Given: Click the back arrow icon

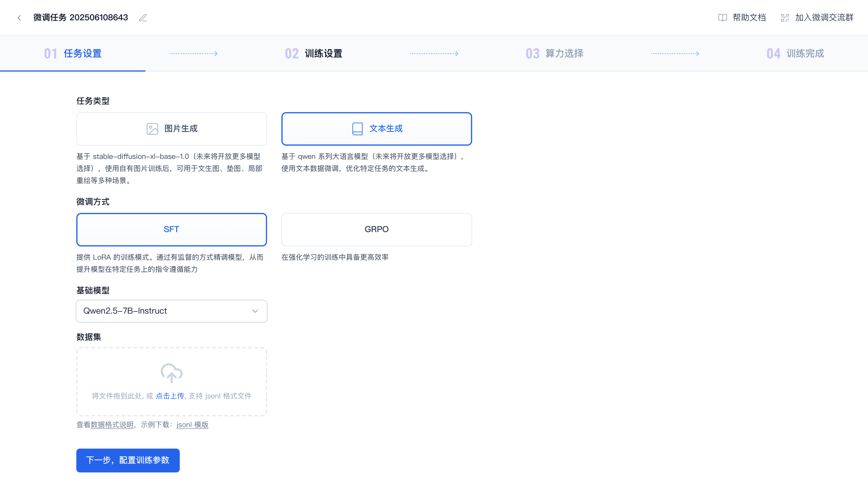Looking at the screenshot, I should point(19,18).
